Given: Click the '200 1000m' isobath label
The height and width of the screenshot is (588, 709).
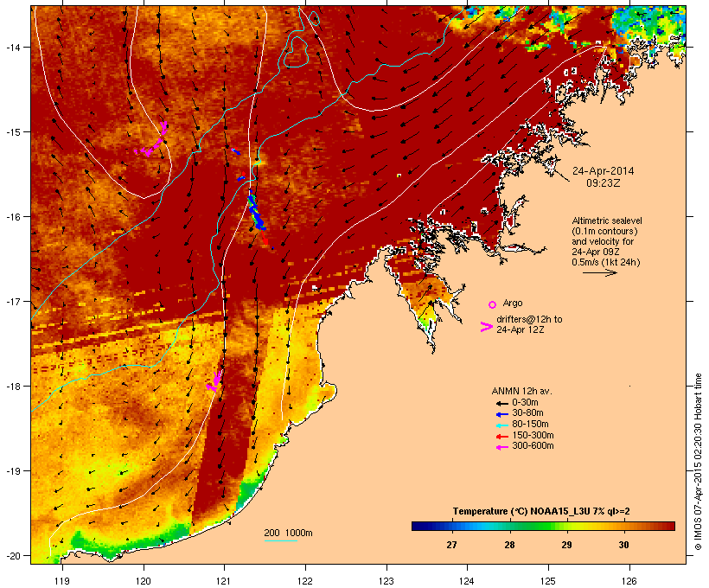Looking at the screenshot, I should pyautogui.click(x=288, y=533).
